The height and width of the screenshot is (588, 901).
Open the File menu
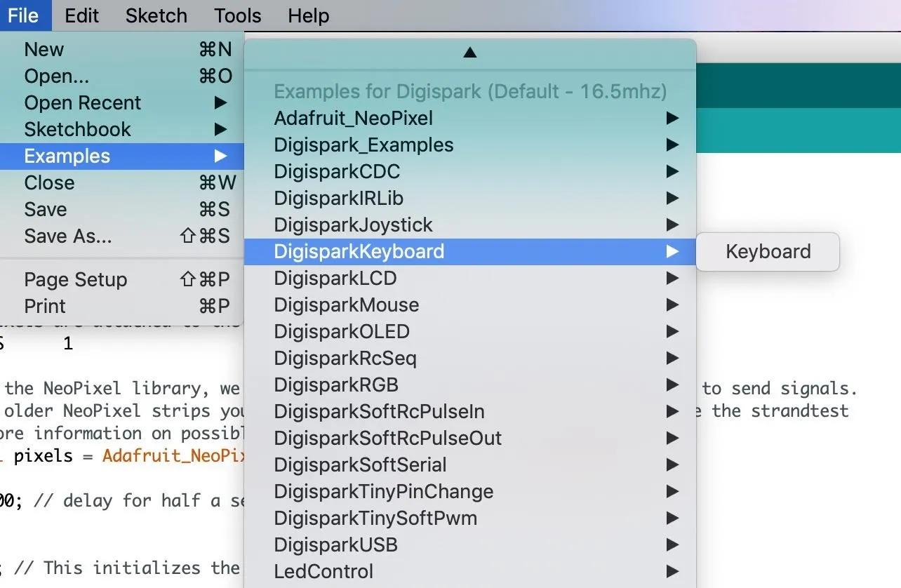point(25,15)
